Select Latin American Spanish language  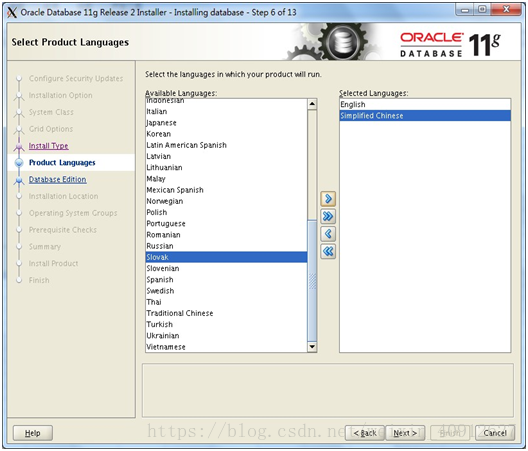226,145
